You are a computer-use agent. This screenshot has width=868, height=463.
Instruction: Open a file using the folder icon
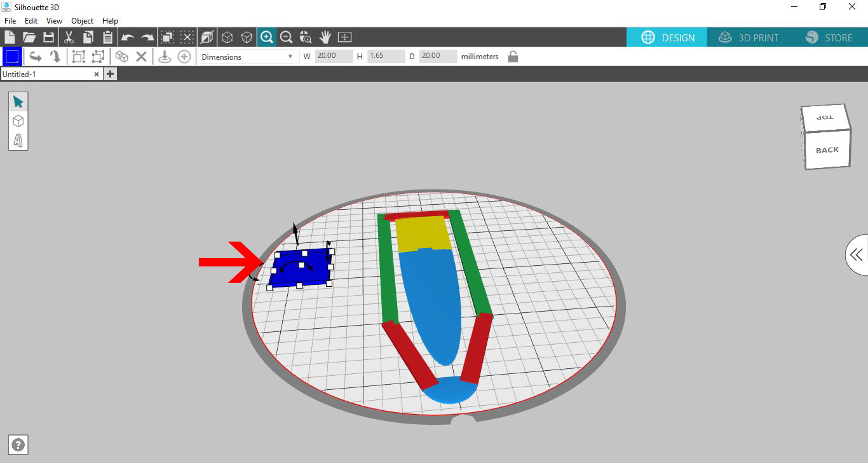click(x=29, y=37)
